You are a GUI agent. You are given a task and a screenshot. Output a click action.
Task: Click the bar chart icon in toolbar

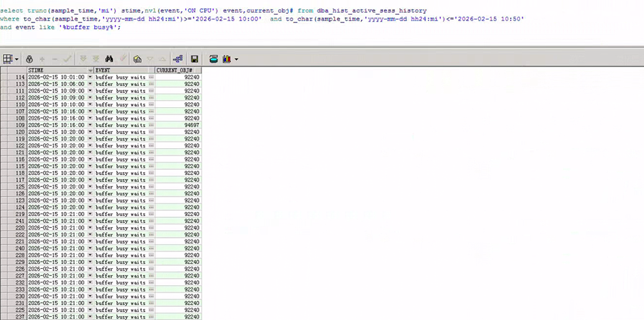(226, 59)
